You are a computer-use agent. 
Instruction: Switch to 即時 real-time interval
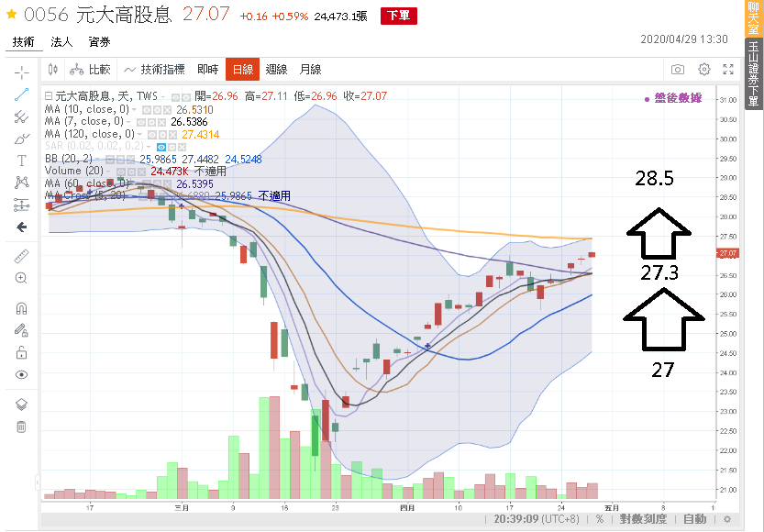pos(208,70)
